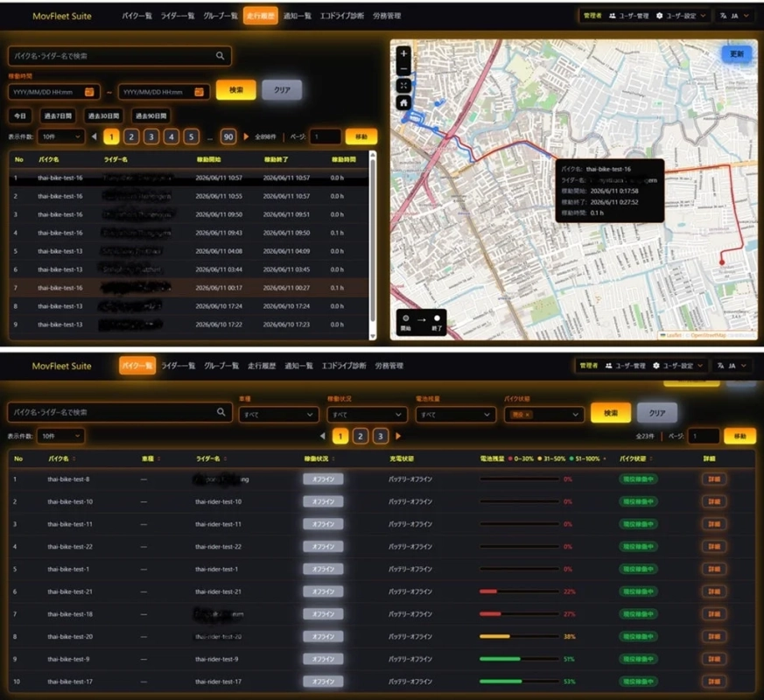764x700 pixels.
Task: Go to previous page in bike-list pagination
Action: 323,436
